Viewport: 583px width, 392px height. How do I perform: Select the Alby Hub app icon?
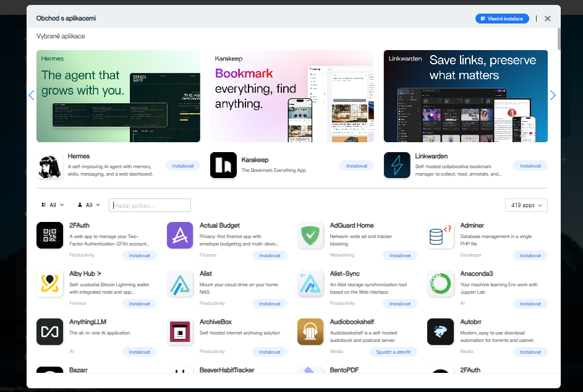[x=50, y=283]
